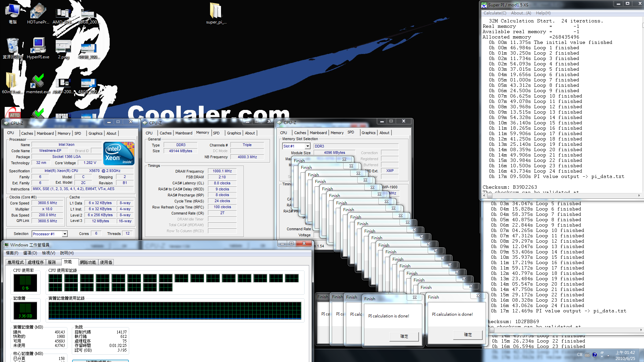644x362 pixels.
Task: Click 確定 in the left PI done dialog
Action: pos(404,336)
